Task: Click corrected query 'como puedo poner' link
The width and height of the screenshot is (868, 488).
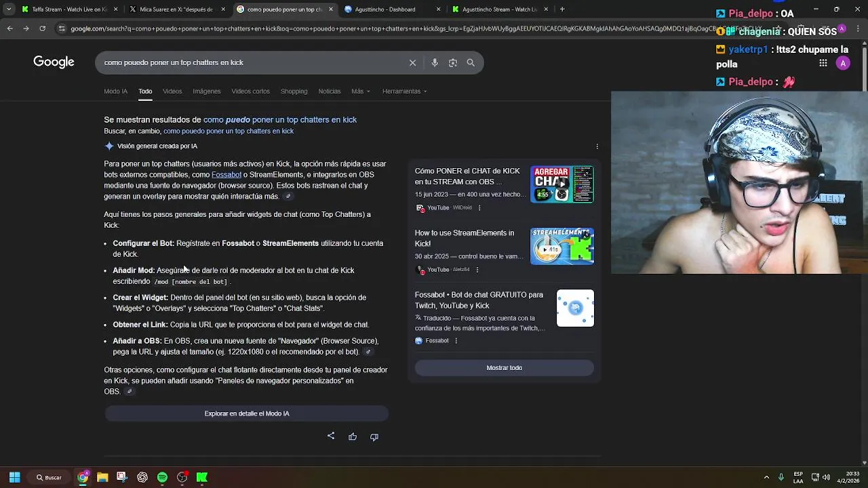Action: pyautogui.click(x=280, y=119)
